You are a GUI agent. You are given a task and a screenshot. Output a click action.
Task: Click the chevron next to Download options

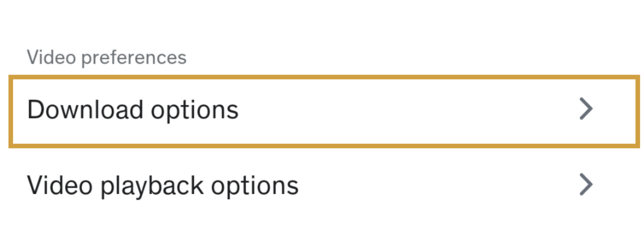pos(586,109)
